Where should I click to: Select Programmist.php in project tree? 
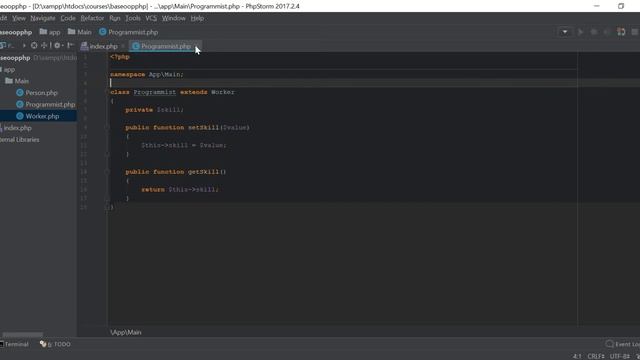[50, 104]
